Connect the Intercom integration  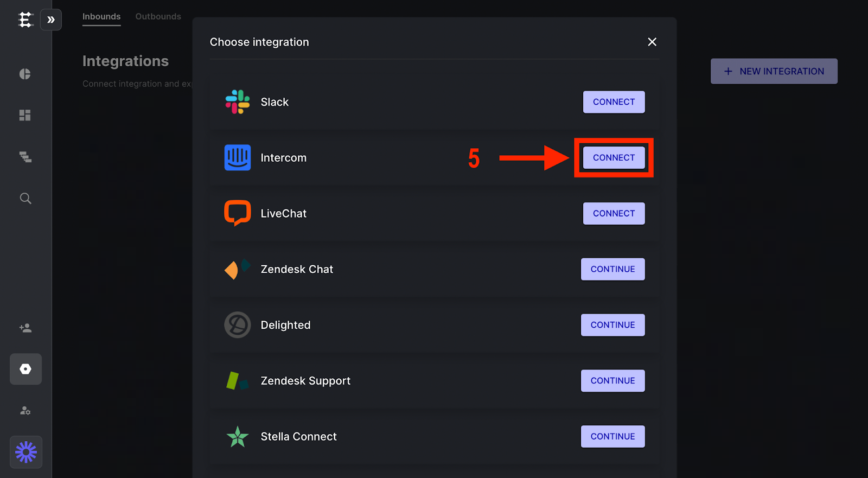(614, 158)
